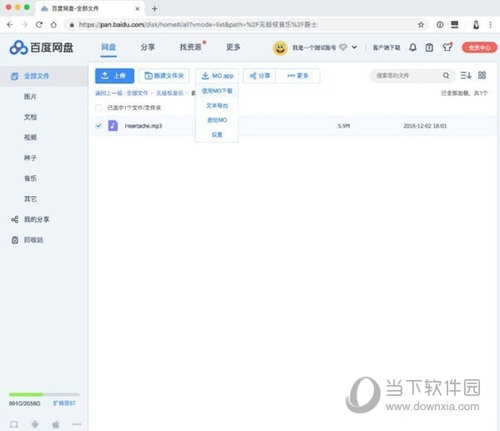500x431 pixels.
Task: Go back in browser toolbar
Action: 10,24
